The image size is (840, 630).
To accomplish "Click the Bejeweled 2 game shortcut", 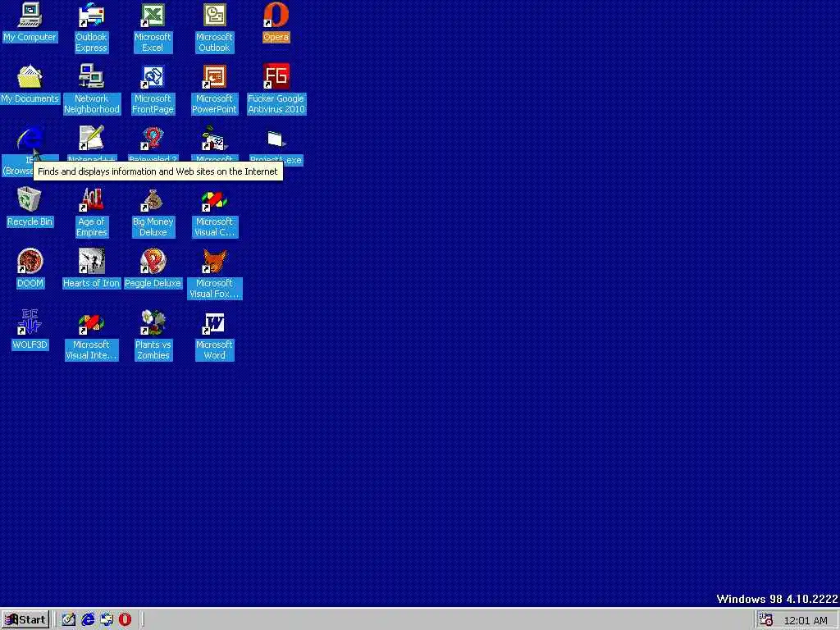I will point(153,138).
